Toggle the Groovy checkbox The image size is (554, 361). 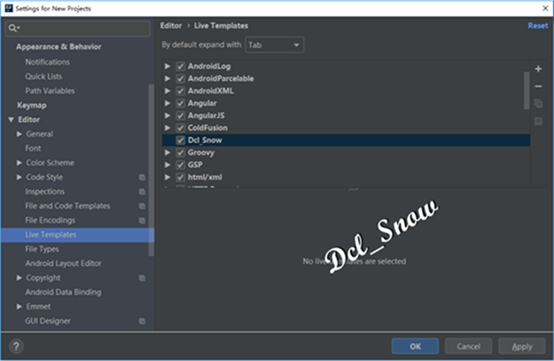tap(181, 153)
